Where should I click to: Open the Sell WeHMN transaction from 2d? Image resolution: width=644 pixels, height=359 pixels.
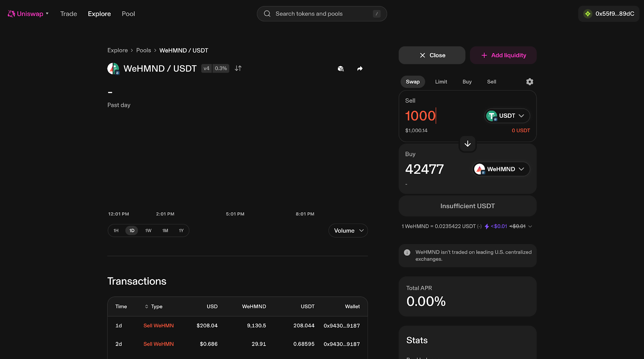[159, 344]
